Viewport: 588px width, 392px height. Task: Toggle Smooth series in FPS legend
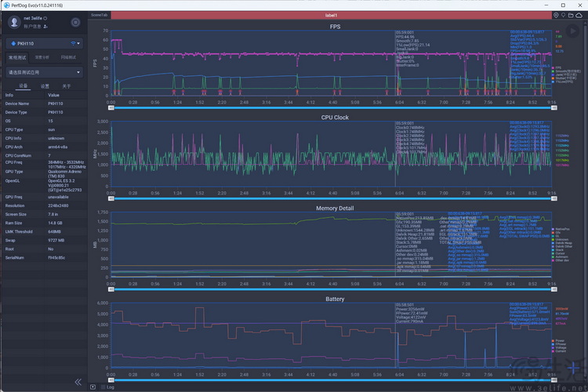click(x=565, y=71)
